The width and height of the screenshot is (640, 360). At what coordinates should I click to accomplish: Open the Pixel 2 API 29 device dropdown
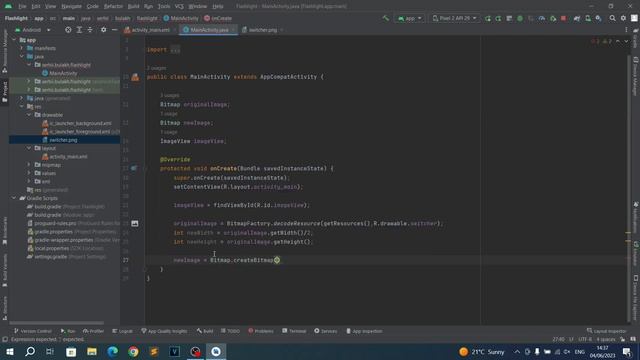(x=454, y=18)
